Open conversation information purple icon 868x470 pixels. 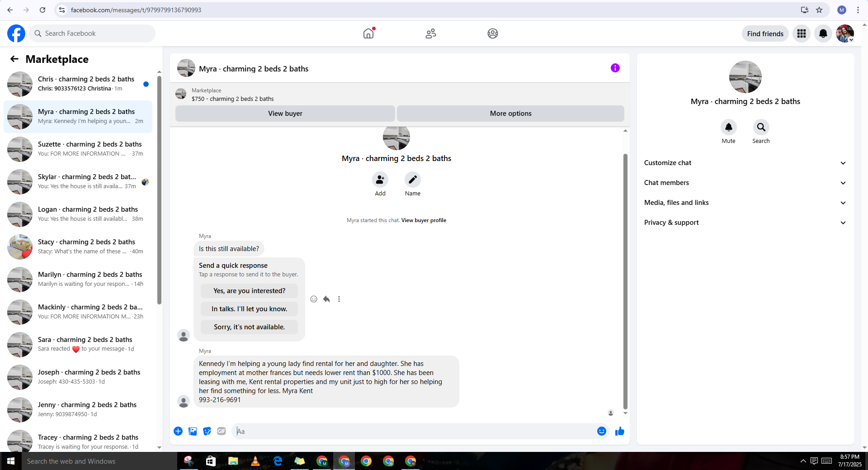coord(615,68)
